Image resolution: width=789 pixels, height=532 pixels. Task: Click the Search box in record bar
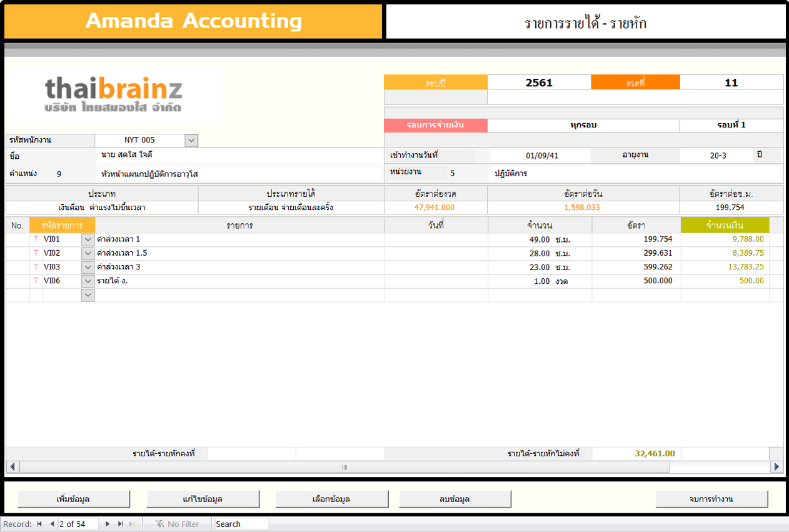point(241,524)
